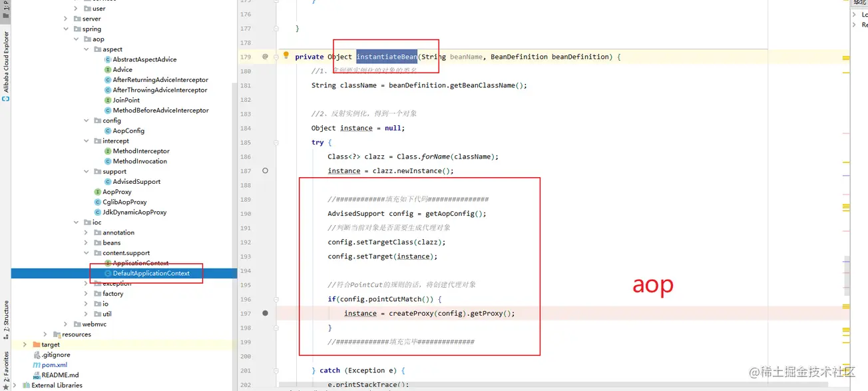868x391 pixels.
Task: Collapse the aspect package
Action: (86, 49)
